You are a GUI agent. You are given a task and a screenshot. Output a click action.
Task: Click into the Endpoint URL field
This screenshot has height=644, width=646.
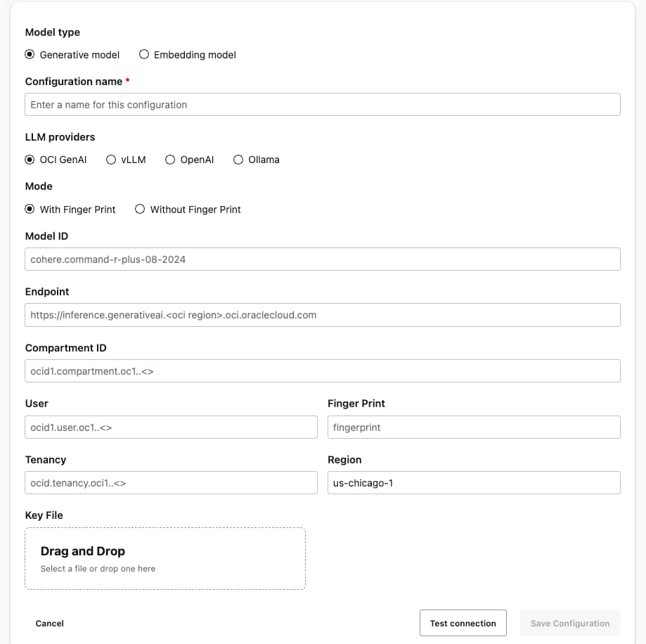click(x=323, y=315)
